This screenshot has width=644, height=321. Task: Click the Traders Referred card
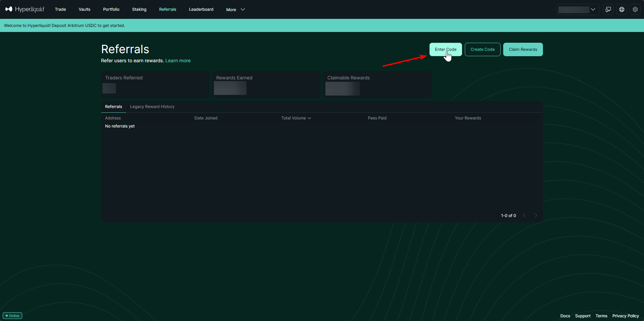[x=155, y=84]
